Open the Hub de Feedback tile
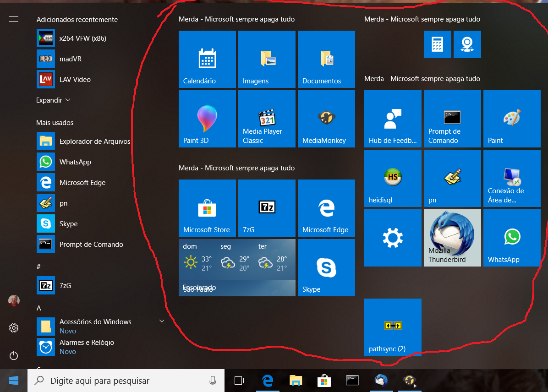Image resolution: width=548 pixels, height=392 pixels. pos(393,119)
